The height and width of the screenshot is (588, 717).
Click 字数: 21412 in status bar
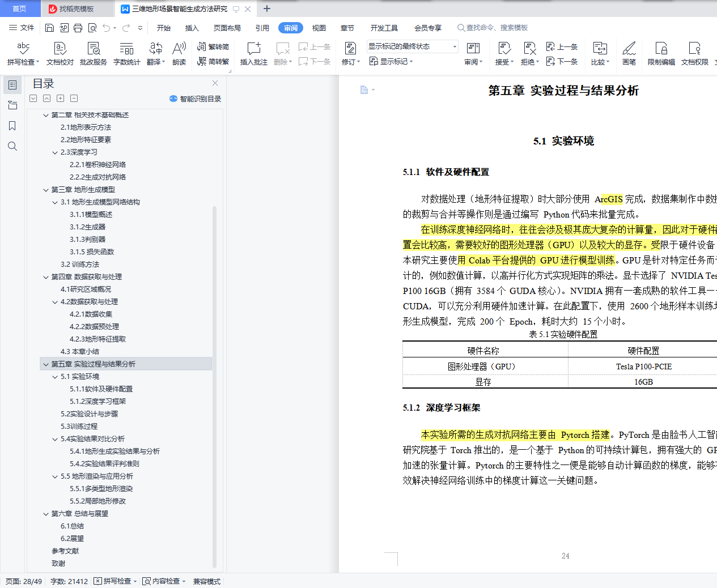pyautogui.click(x=69, y=581)
